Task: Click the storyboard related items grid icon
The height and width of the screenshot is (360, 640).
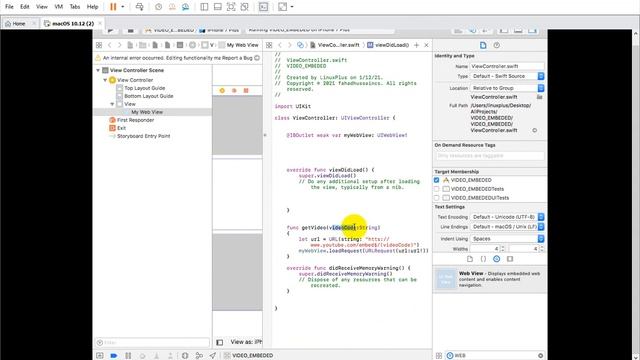Action: pos(99,45)
